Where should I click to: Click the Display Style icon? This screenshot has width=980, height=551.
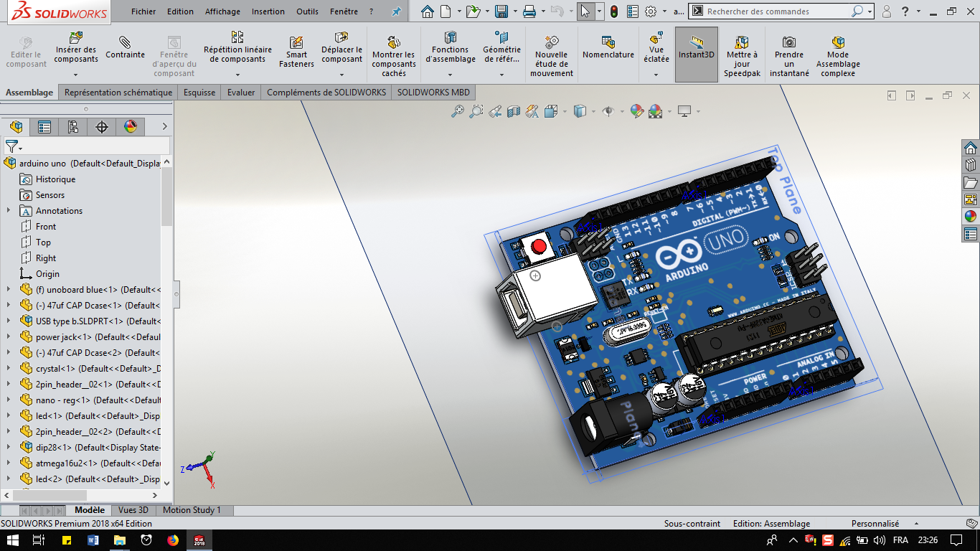pos(580,111)
